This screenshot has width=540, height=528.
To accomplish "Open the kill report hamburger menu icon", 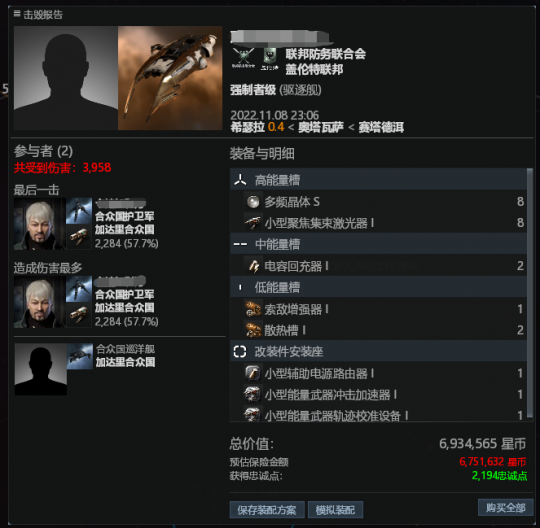I will point(17,13).
